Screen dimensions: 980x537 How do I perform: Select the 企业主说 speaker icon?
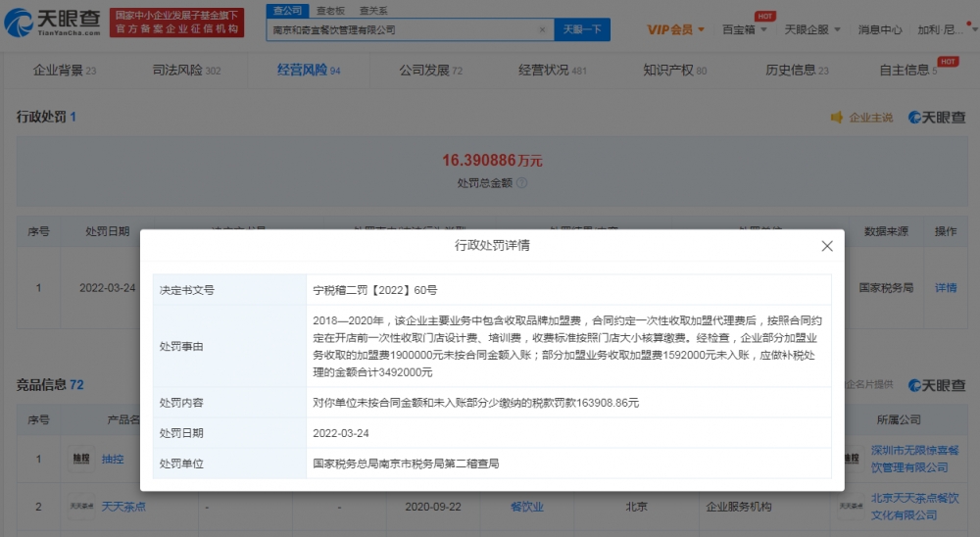(x=836, y=117)
